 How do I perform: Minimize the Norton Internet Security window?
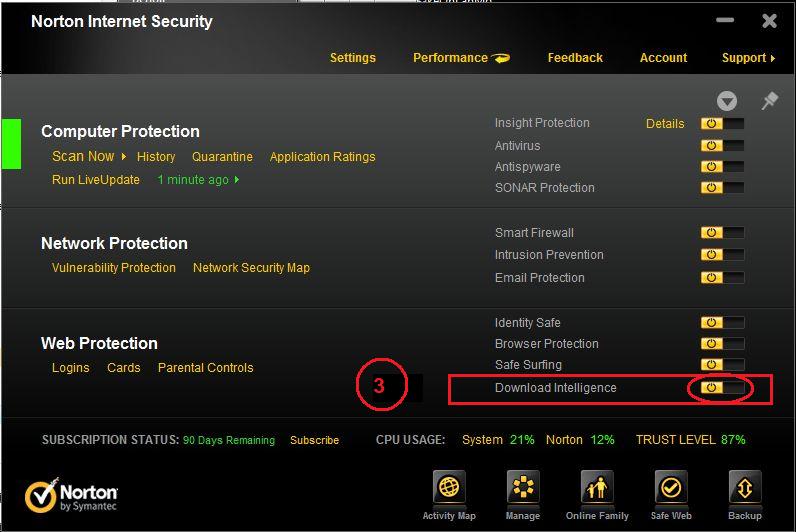725,20
